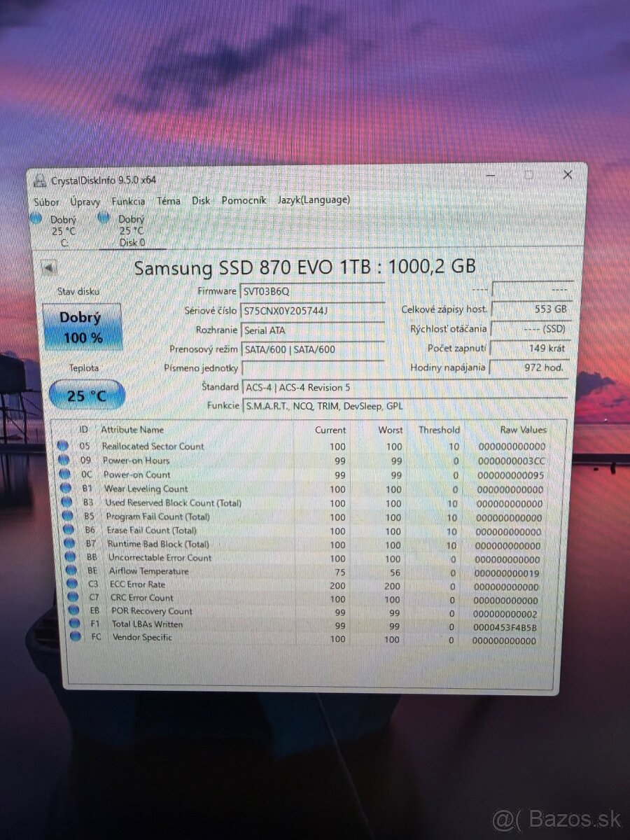Click the CrystalDiskInfo icon in the title bar

click(40, 178)
